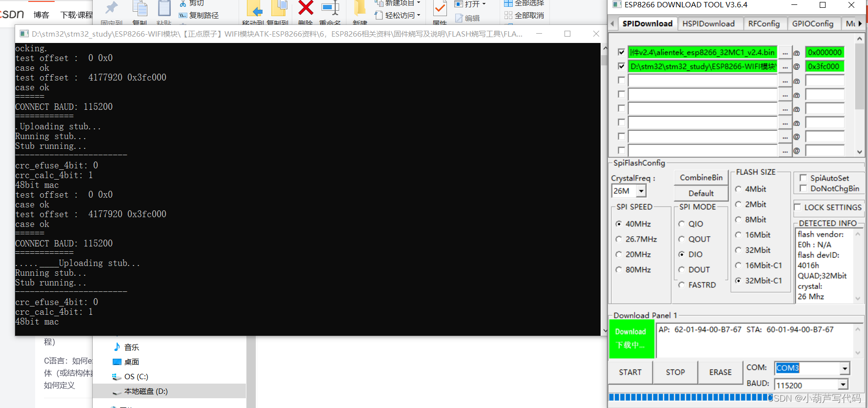
Task: Click browse button for the 0x3fc000 file row
Action: click(785, 66)
